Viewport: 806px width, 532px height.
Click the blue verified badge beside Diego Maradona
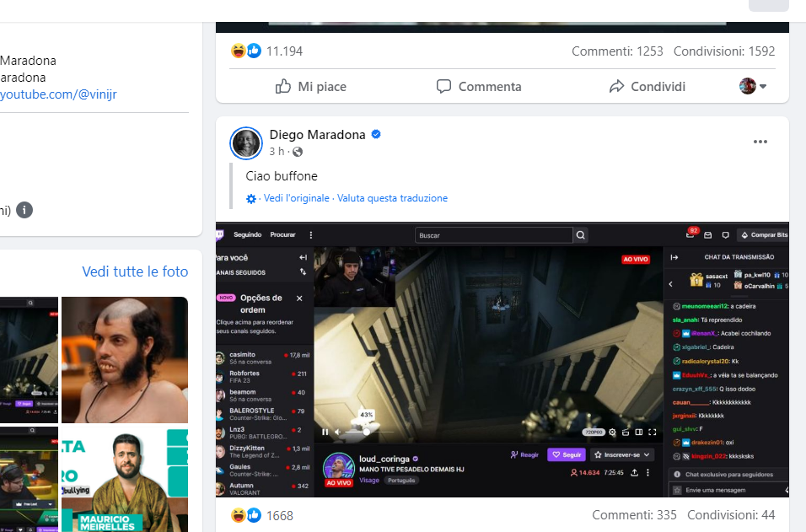point(376,135)
